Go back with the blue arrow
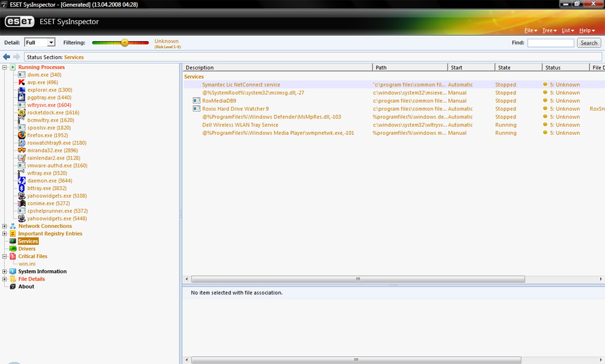The height and width of the screenshot is (364, 605). point(7,57)
